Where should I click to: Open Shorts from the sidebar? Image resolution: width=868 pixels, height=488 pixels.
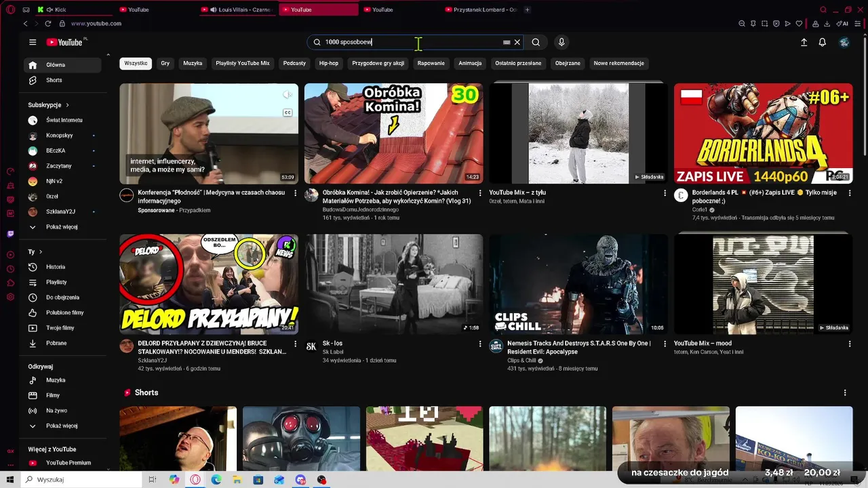pos(64,80)
